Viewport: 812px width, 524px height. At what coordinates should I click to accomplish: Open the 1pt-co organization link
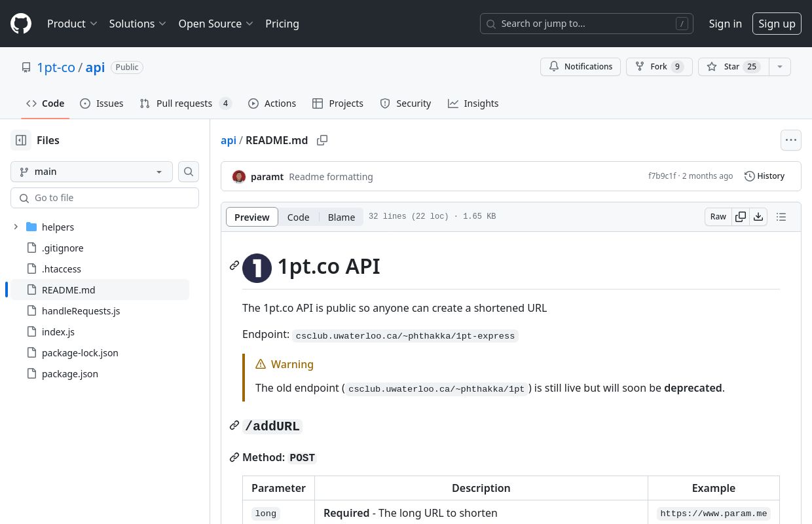(56, 67)
